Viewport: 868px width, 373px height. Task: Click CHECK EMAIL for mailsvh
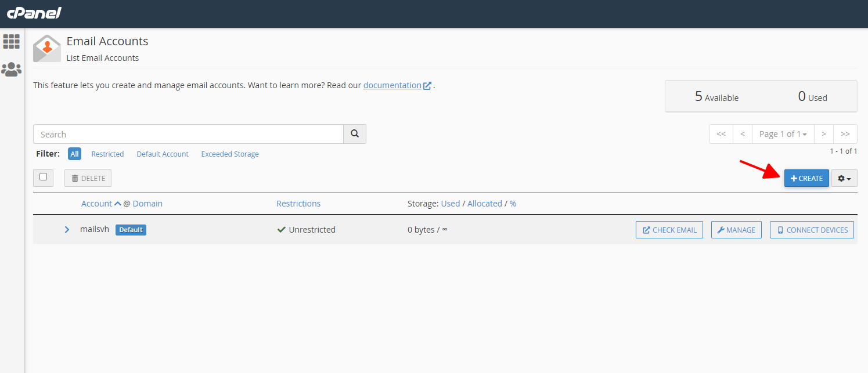669,230
